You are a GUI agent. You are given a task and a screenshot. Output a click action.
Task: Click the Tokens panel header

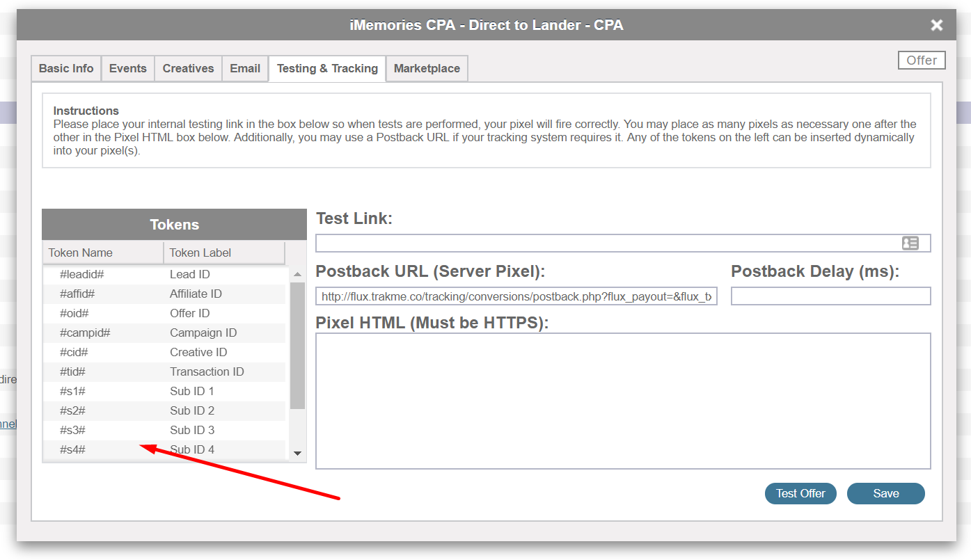click(174, 225)
